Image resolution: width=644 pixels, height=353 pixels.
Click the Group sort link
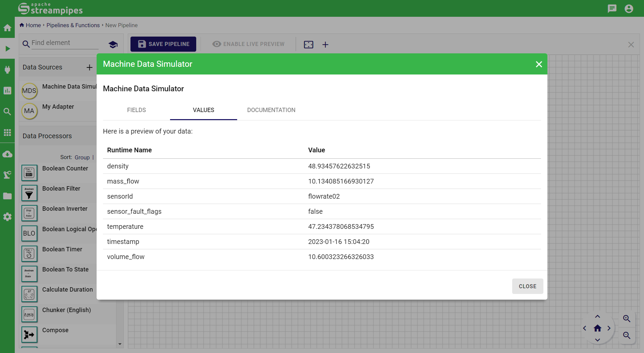82,157
